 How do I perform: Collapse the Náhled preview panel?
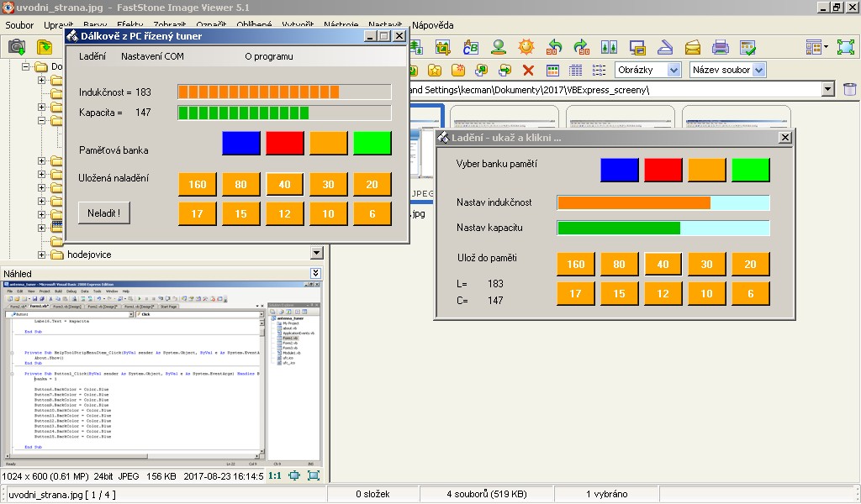point(315,273)
